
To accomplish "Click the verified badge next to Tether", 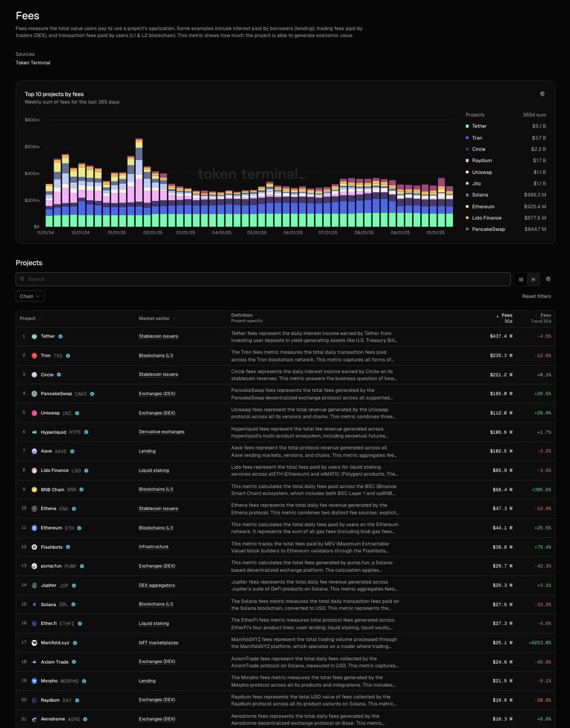I will point(61,336).
